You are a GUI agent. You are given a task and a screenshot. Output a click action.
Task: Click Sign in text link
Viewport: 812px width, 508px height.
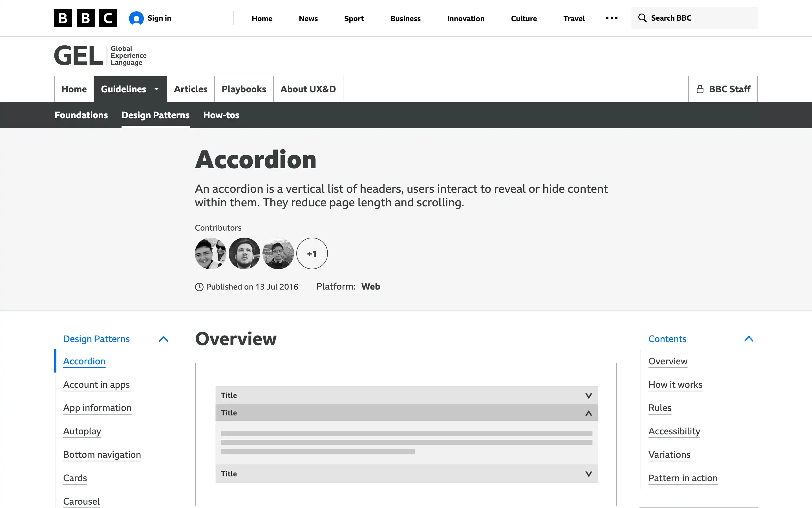(x=159, y=18)
